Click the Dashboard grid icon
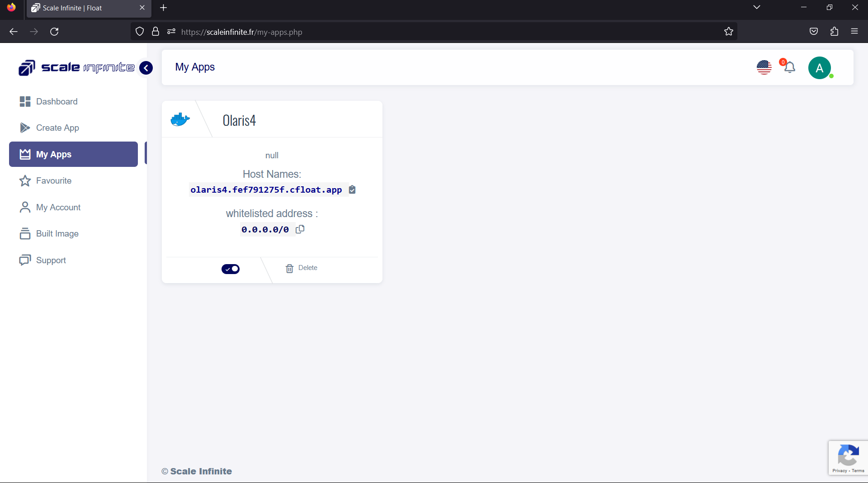 (25, 102)
